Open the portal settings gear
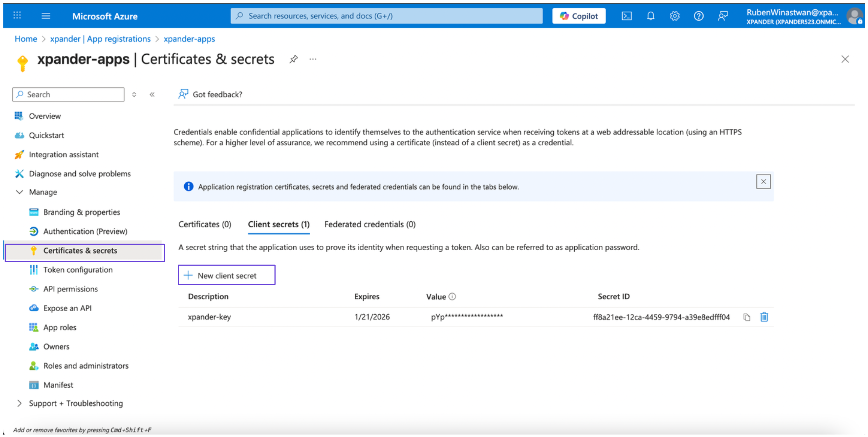 point(674,16)
